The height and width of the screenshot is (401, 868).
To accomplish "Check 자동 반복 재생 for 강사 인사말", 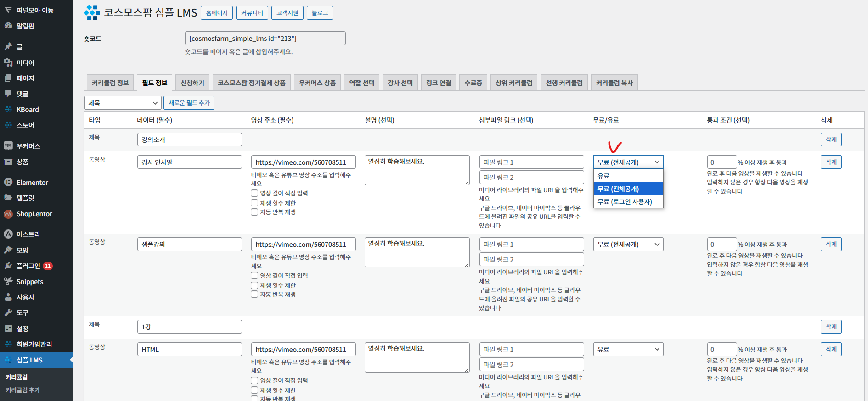I will click(254, 212).
